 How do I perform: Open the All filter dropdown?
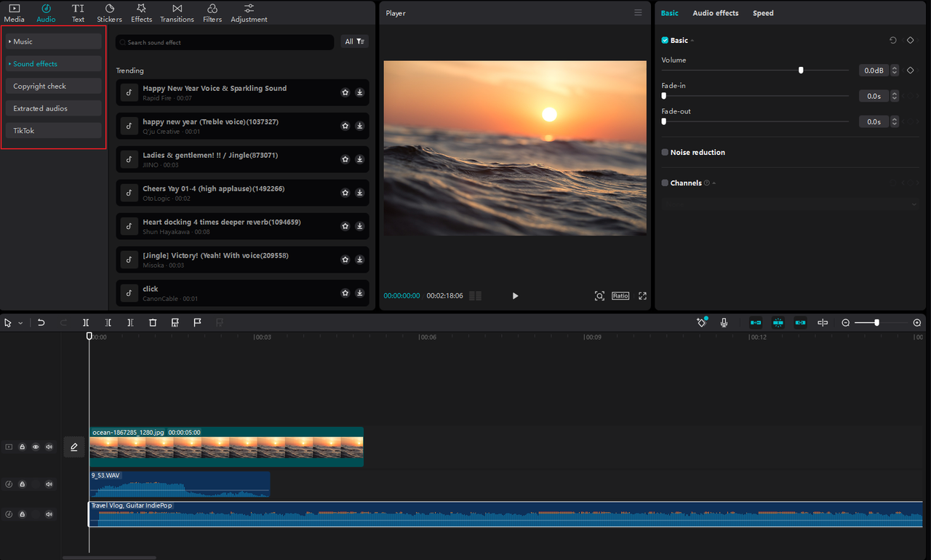click(x=355, y=41)
